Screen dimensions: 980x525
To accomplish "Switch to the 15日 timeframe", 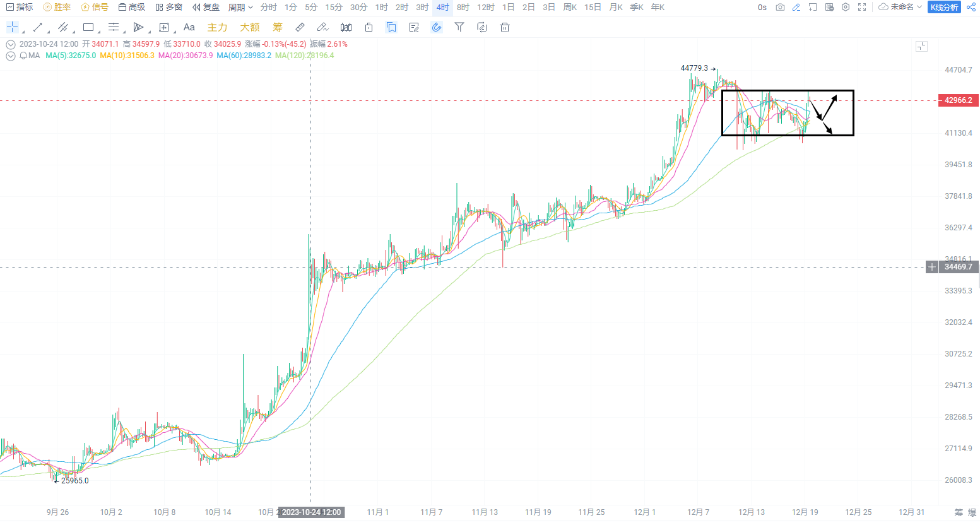I will point(593,7).
